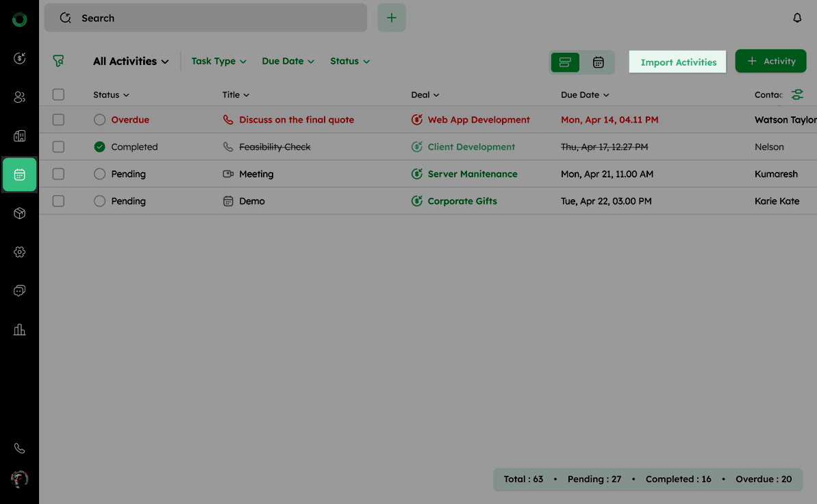Open the Due Date filter dropdown
Image resolution: width=817 pixels, height=504 pixels.
(288, 61)
